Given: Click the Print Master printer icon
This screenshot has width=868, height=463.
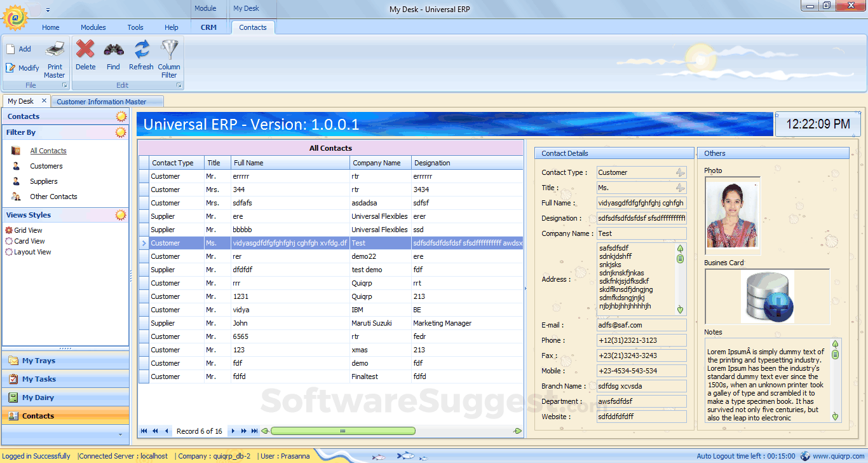Looking at the screenshot, I should click(55, 50).
